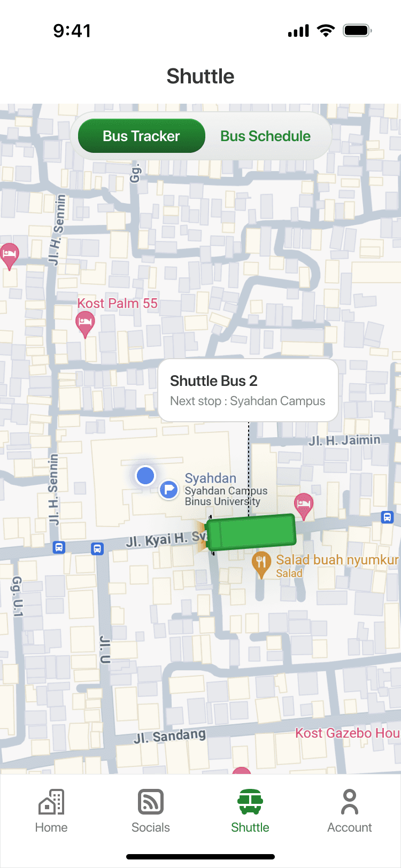This screenshot has width=401, height=868.
Task: Tap the Syahdan Campus Binus University label
Action: pos(226,490)
